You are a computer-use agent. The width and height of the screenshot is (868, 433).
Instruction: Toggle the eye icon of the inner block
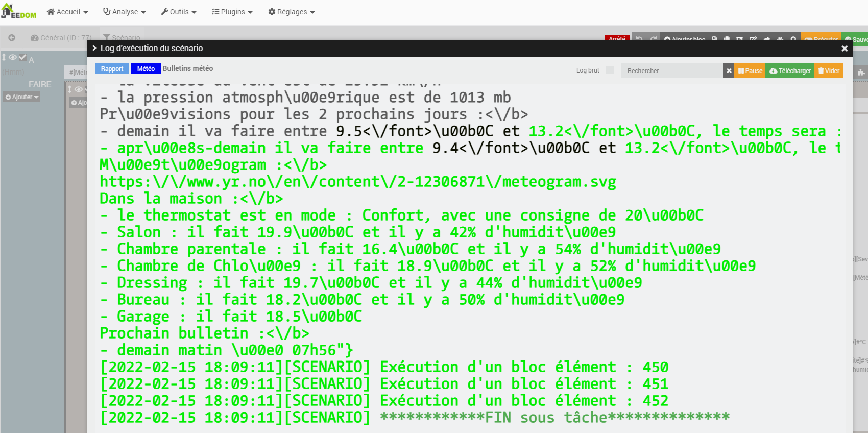(79, 89)
